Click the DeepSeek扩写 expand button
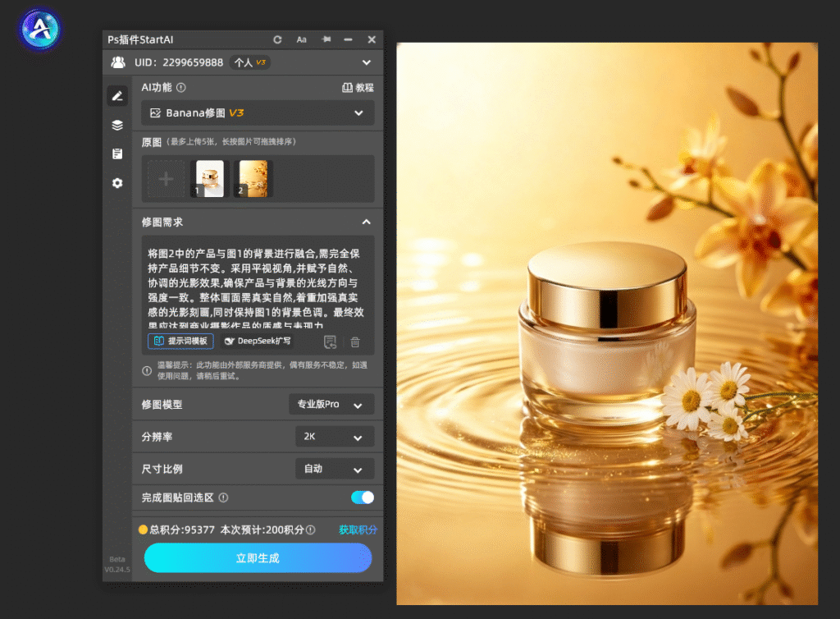 258,342
